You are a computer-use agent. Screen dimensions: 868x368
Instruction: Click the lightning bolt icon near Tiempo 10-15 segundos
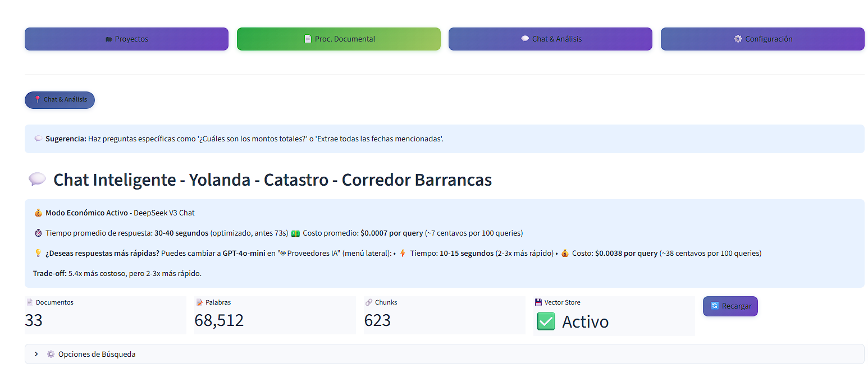click(401, 253)
